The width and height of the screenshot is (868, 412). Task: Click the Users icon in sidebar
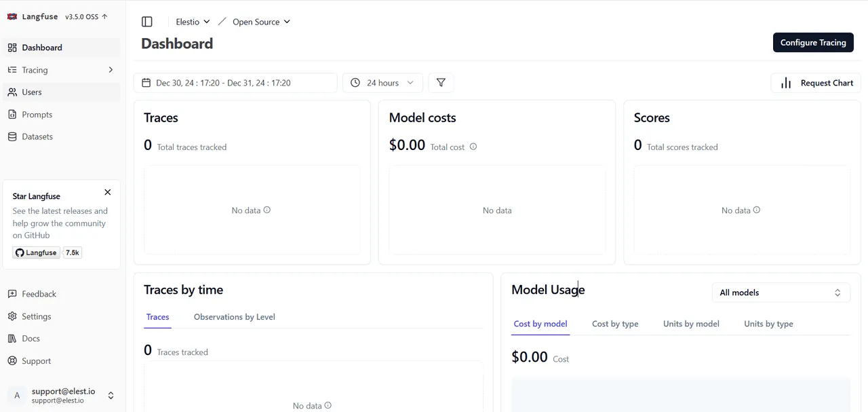click(x=12, y=92)
